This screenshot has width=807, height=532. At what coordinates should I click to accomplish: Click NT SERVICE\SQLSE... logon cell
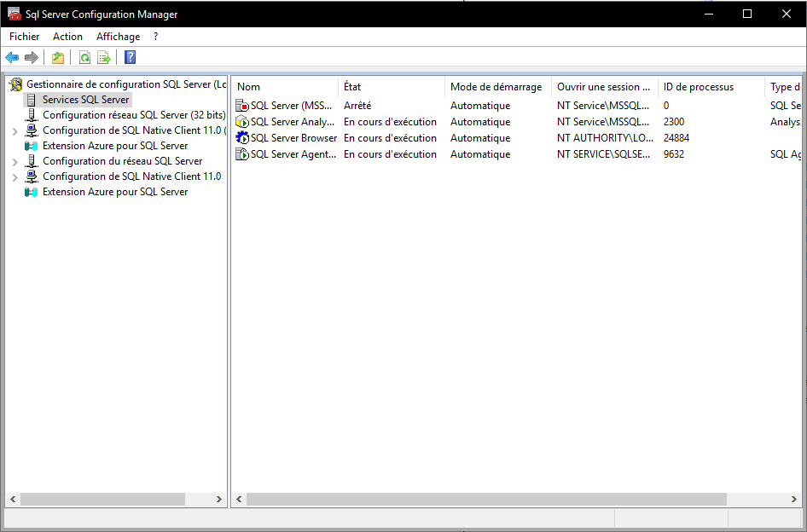coord(603,154)
